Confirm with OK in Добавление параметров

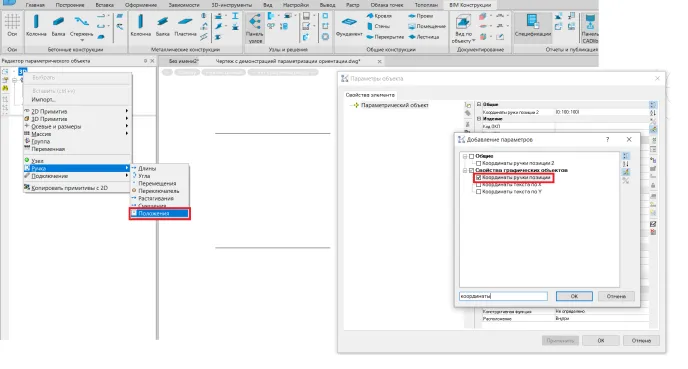coord(574,296)
